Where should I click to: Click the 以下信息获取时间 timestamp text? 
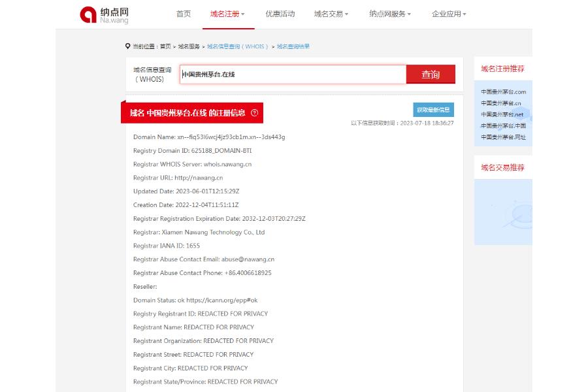coord(402,123)
